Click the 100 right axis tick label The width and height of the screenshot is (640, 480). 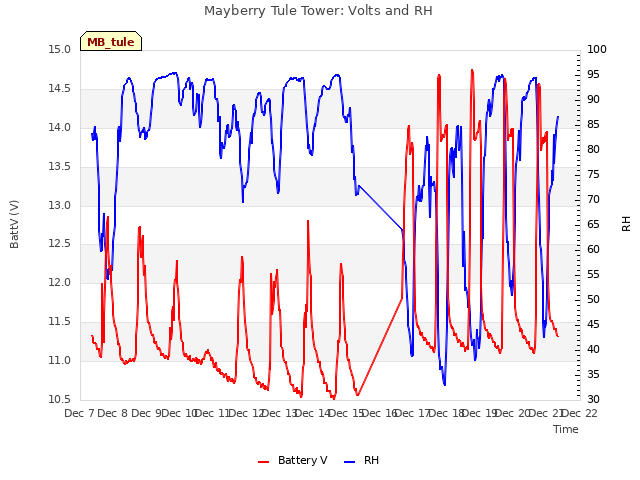click(x=597, y=50)
